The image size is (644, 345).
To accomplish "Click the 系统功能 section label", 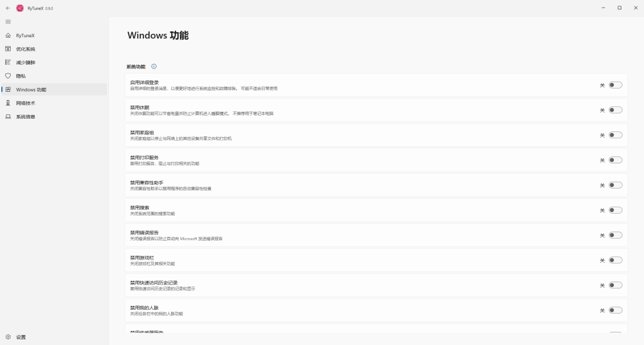I will tap(136, 67).
